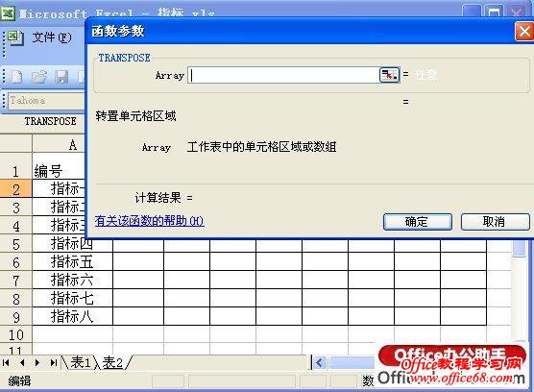
Task: Select row 10 header
Action: coord(16,334)
